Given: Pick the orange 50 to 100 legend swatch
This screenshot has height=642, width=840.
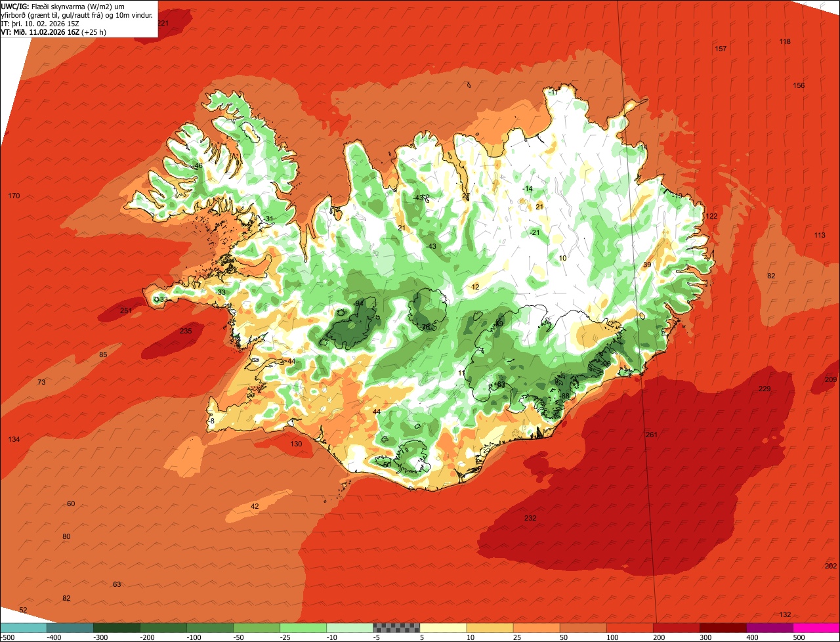Looking at the screenshot, I should coord(583,628).
